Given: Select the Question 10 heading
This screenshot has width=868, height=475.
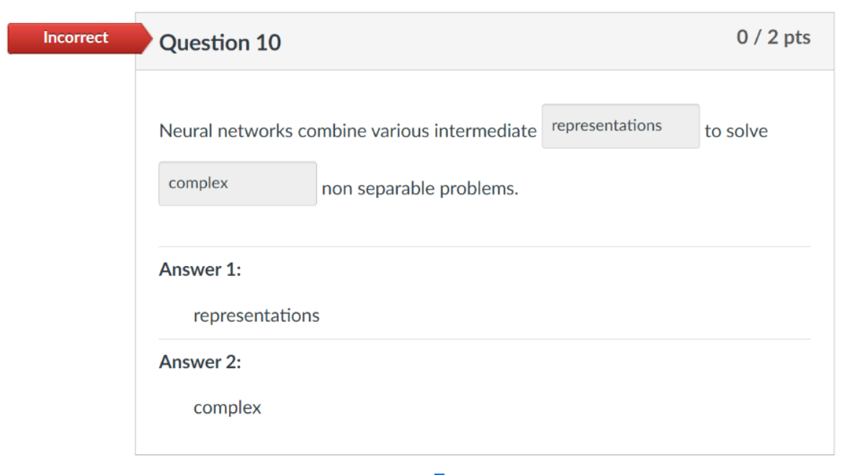Looking at the screenshot, I should coord(220,43).
